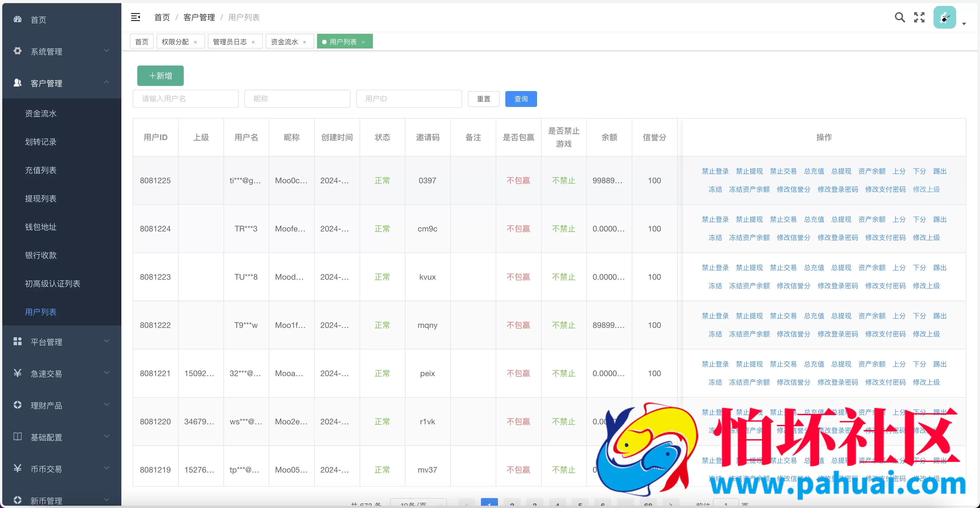Switch to the 资金流水 tab
980x508 pixels.
coord(285,41)
